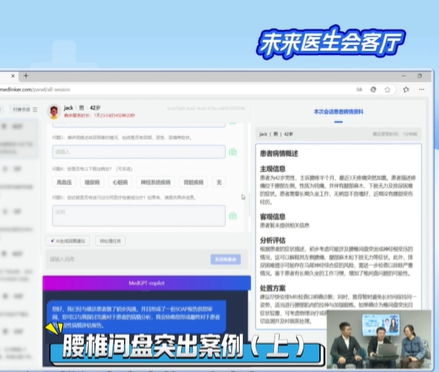Image resolution: width=439 pixels, height=372 pixels.
Task: Select the 神经系统疾病 option
Action: point(155,182)
